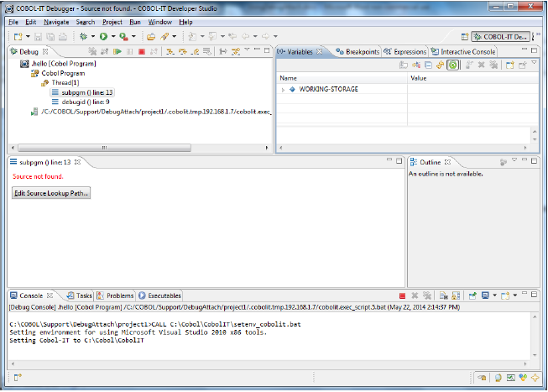Screen dimensions: 548x392
Task: Switch to the Breakpoints tab
Action: click(358, 52)
